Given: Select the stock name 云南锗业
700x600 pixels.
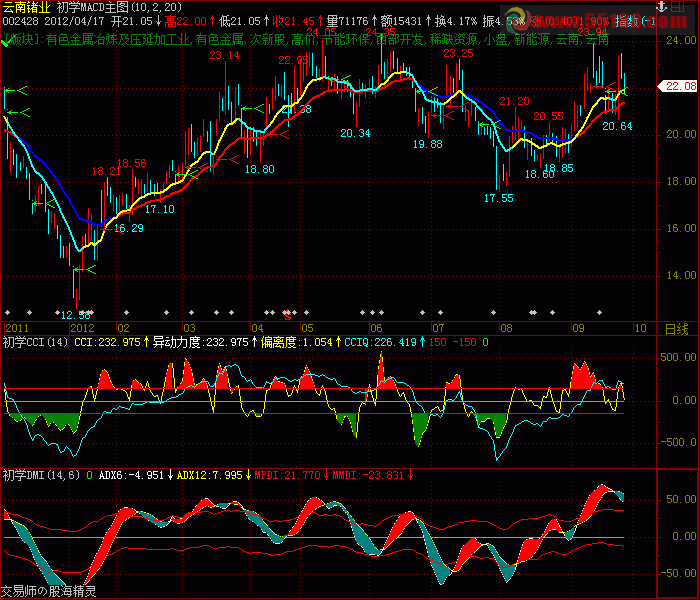Looking at the screenshot, I should point(26,7).
